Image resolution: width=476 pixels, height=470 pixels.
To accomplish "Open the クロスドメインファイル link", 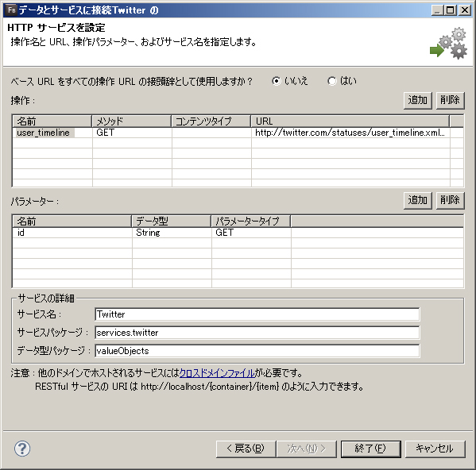I will (x=217, y=372).
